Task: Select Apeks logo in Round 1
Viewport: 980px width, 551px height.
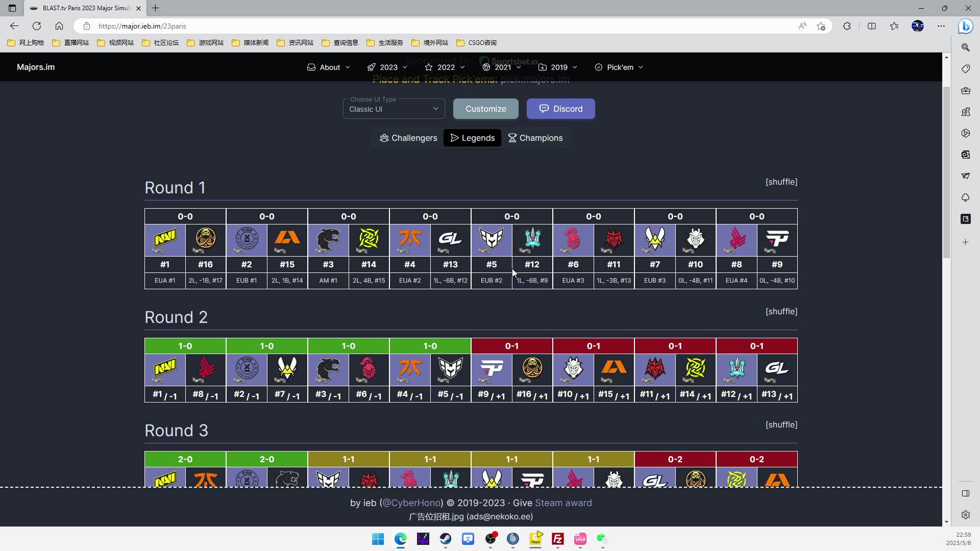Action: pyautogui.click(x=287, y=240)
